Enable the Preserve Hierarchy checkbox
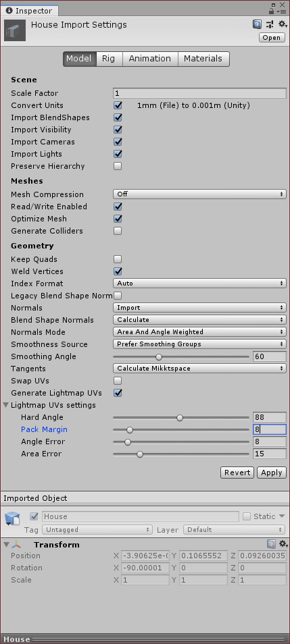Viewport: 290px width, 644px height. coord(118,166)
